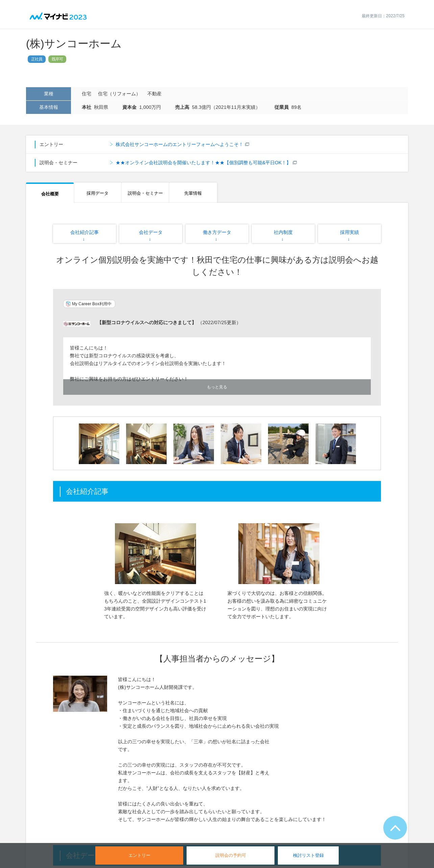
Task: Click the サンコーホーム company logo
Action: pos(77,323)
